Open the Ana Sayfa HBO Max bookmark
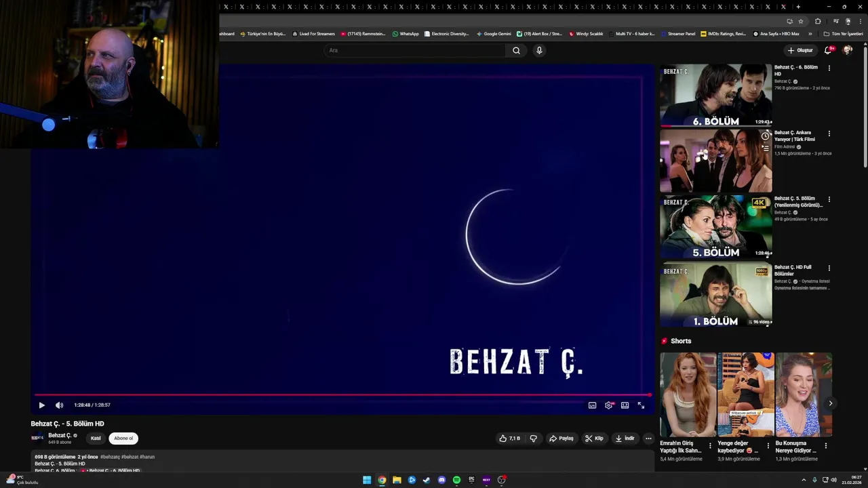 [x=776, y=34]
